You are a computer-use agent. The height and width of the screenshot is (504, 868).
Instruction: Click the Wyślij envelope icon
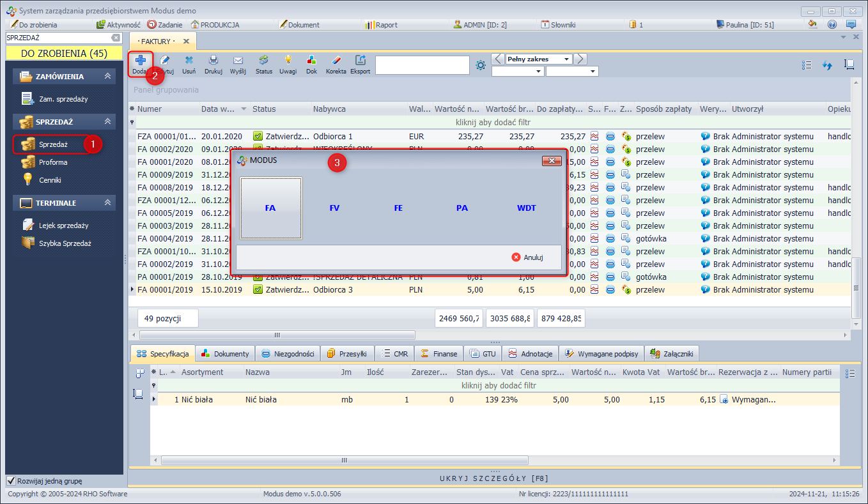coord(238,64)
